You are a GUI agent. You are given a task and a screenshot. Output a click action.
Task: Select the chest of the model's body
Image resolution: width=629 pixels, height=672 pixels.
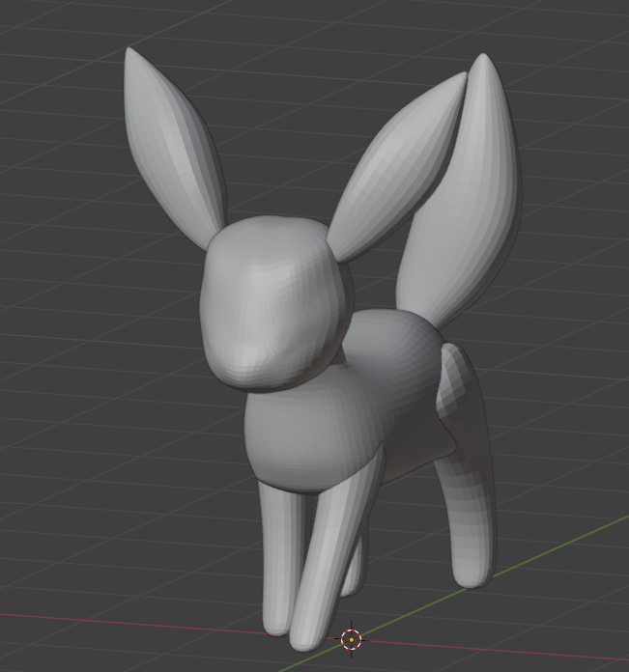(x=300, y=434)
